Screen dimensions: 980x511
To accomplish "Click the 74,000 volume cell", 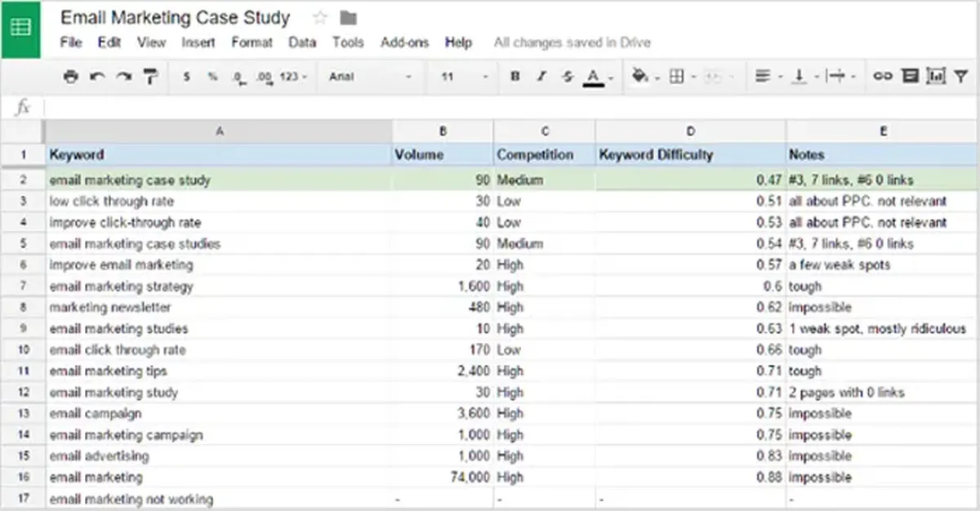I will click(443, 478).
